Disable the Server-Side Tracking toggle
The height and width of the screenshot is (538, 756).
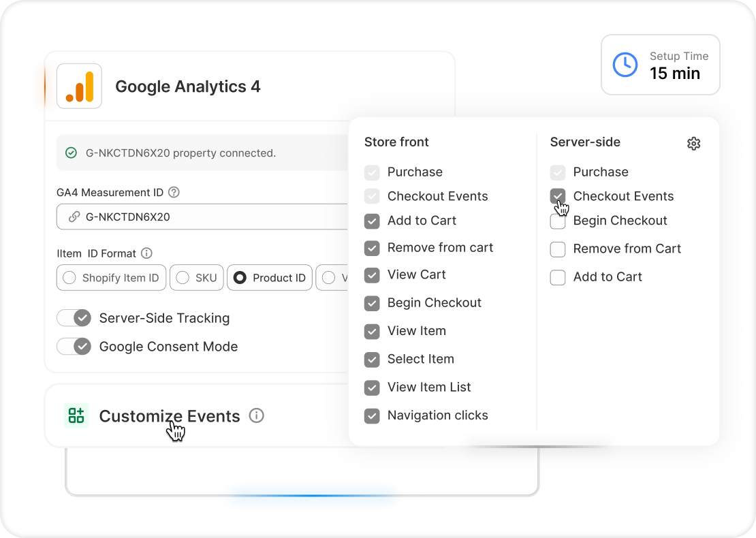point(74,318)
